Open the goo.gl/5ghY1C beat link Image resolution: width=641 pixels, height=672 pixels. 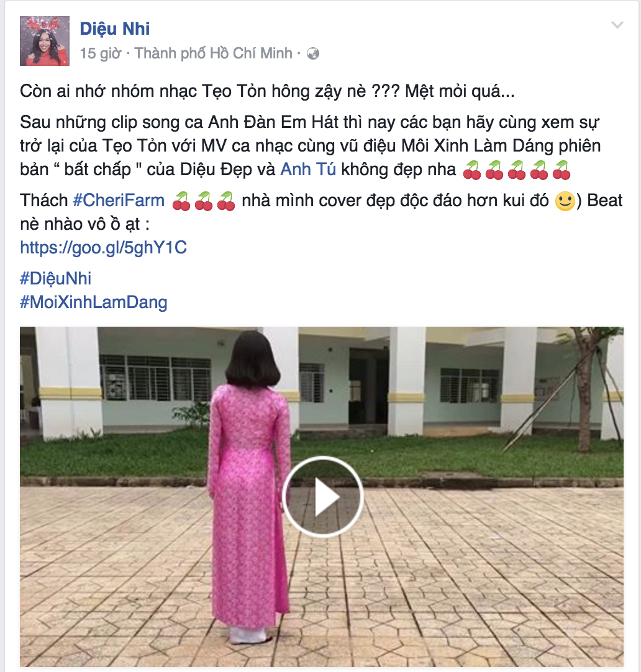coord(104,248)
